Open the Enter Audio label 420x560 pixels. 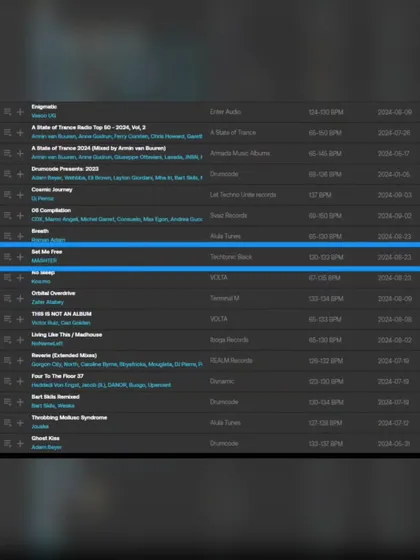coord(225,112)
